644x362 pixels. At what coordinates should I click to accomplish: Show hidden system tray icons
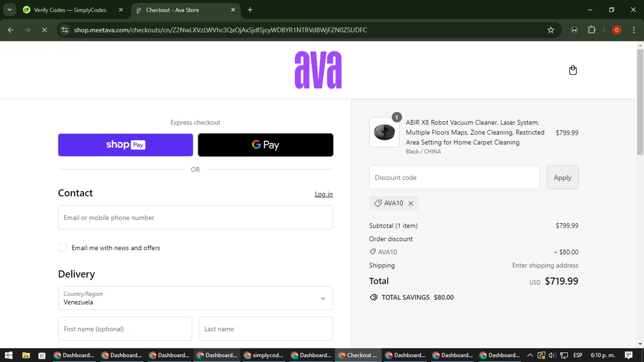(x=530, y=355)
